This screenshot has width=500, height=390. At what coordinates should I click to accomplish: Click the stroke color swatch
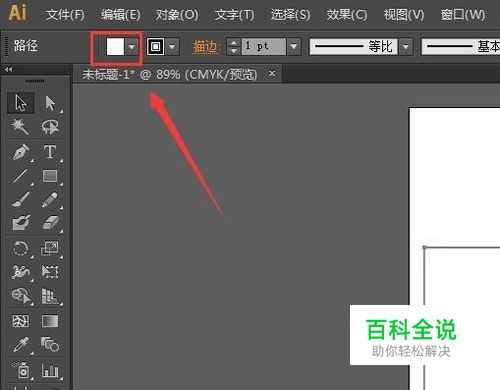(x=155, y=46)
